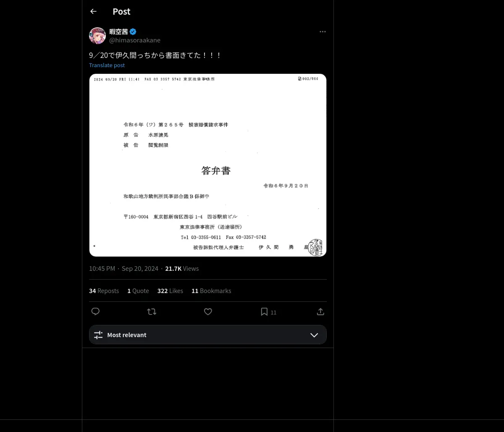Image resolution: width=504 pixels, height=432 pixels.
Task: Open the faxed document image
Action: pos(208,165)
